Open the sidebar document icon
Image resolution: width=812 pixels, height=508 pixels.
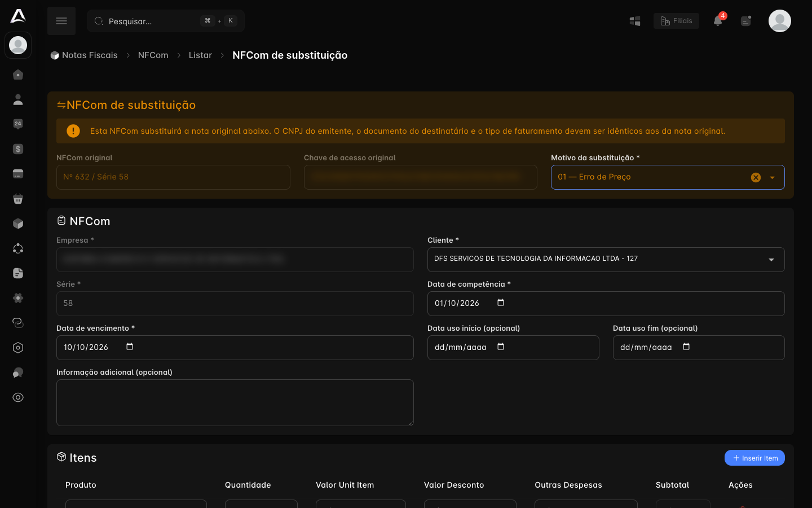click(x=18, y=273)
